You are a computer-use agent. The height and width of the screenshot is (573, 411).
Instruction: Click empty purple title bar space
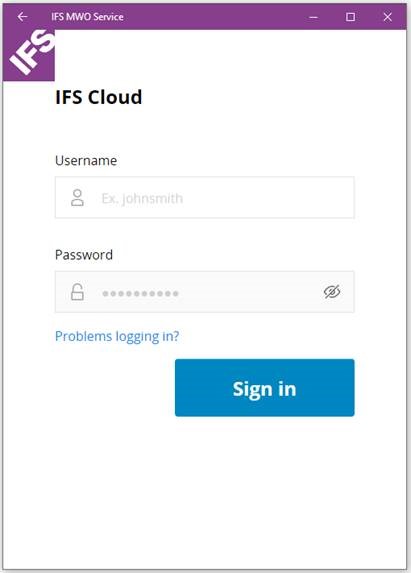pyautogui.click(x=216, y=17)
